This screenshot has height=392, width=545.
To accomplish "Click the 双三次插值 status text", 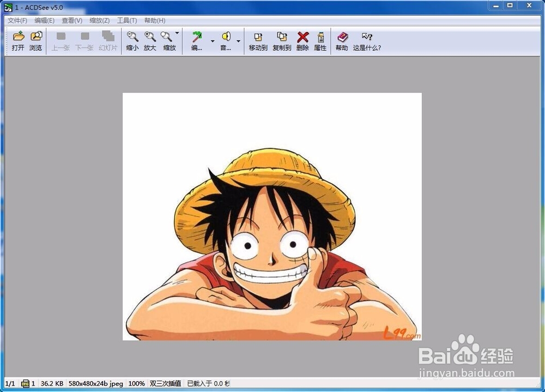I will [166, 384].
